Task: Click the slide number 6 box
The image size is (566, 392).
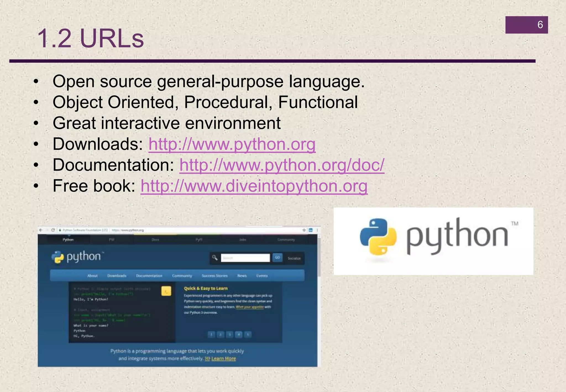Action: pos(526,25)
